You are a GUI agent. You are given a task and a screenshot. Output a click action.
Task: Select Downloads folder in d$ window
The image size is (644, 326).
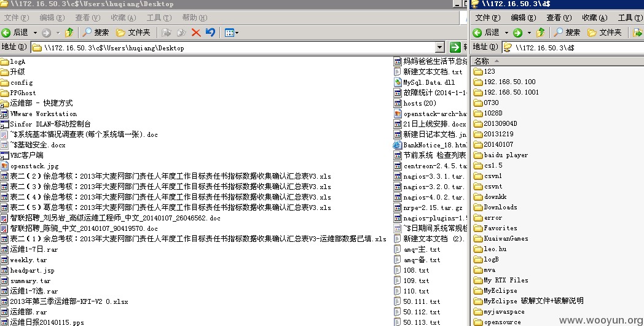click(495, 208)
